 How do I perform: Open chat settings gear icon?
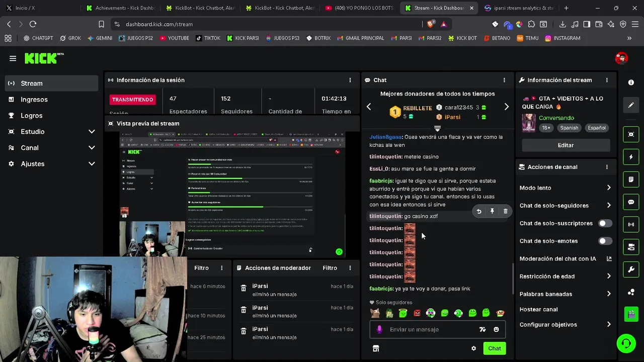point(473,348)
